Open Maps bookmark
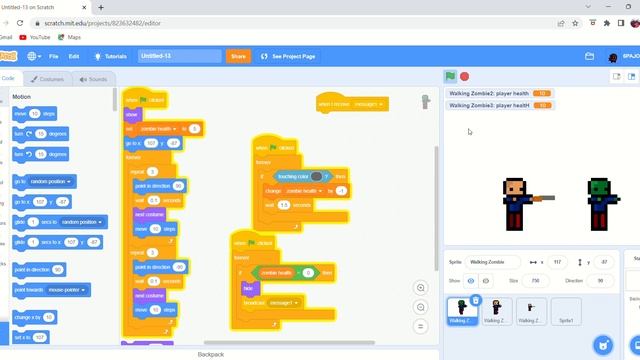 pos(69,37)
